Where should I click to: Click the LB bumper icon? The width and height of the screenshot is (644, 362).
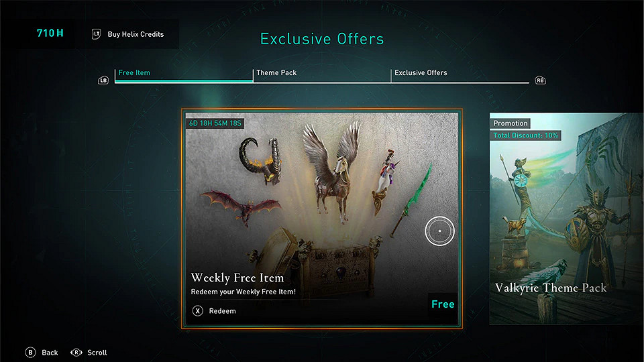103,80
